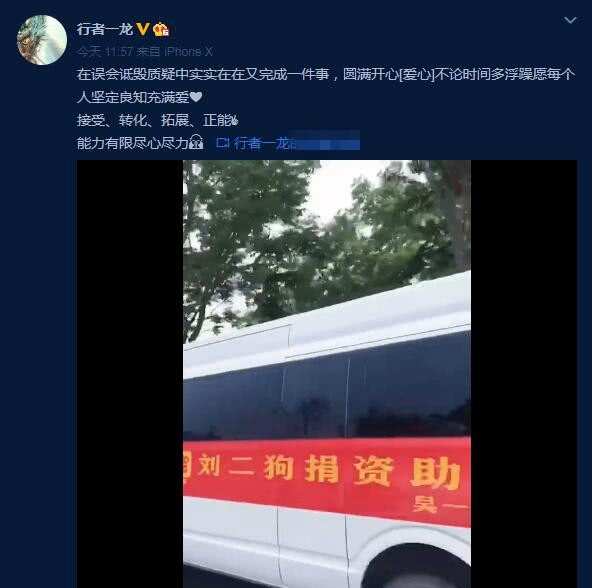
Task: Click the video camera icon before 行者一龙
Action: tap(223, 143)
